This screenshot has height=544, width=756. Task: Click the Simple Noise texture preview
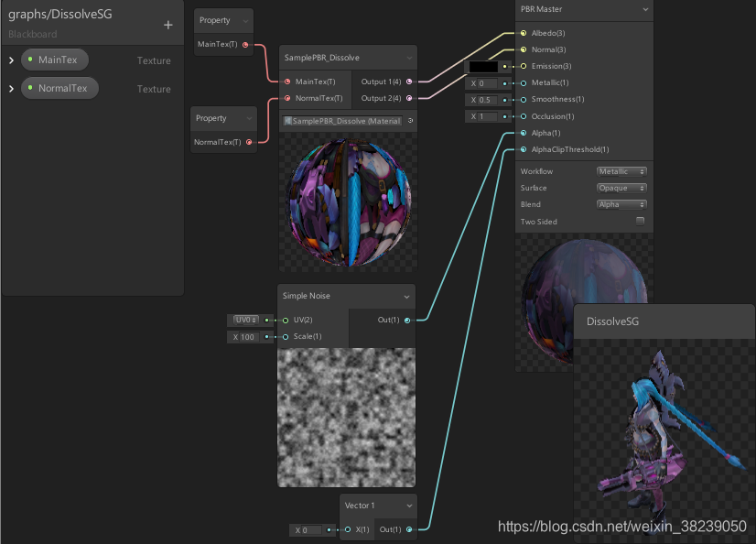point(346,418)
